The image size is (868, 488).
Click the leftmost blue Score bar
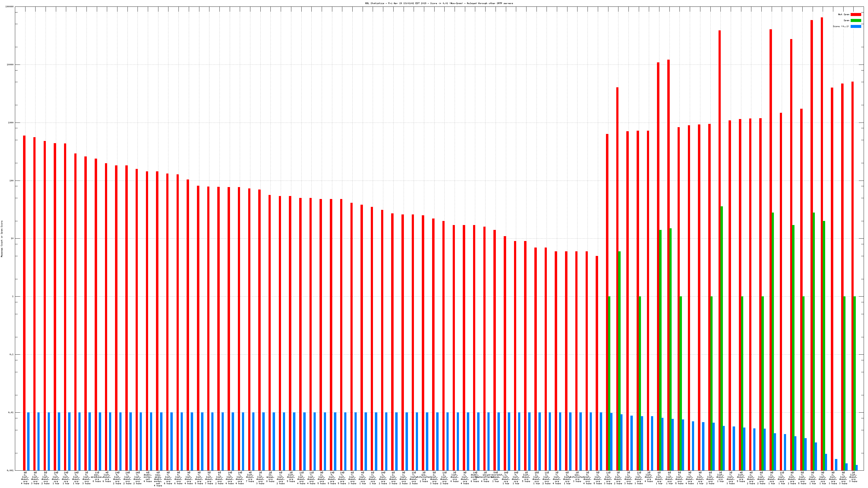[28, 441]
